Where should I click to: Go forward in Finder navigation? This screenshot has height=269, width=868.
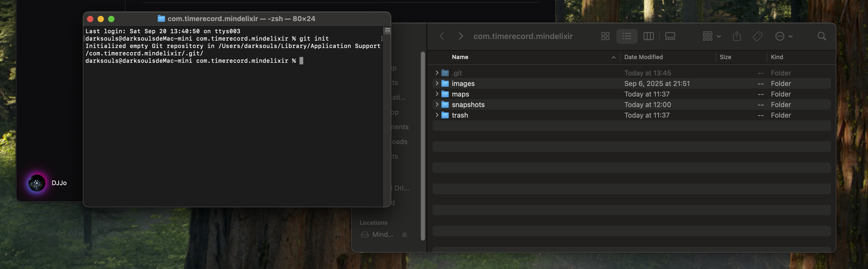tap(461, 36)
